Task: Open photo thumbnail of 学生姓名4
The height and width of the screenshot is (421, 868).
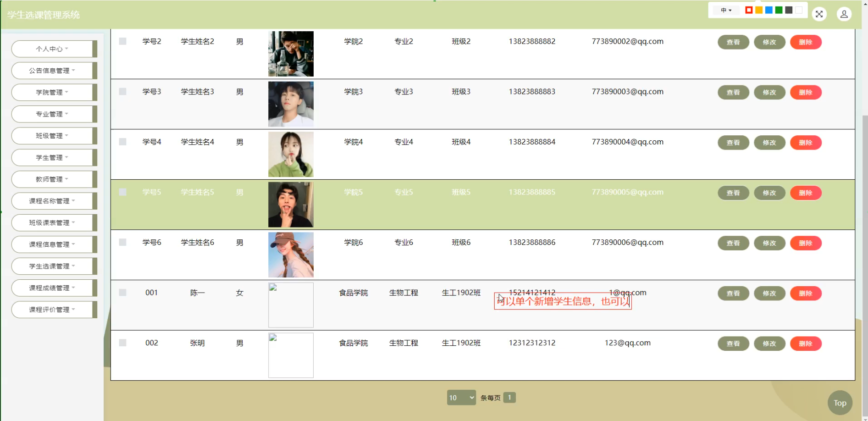Action: point(291,154)
